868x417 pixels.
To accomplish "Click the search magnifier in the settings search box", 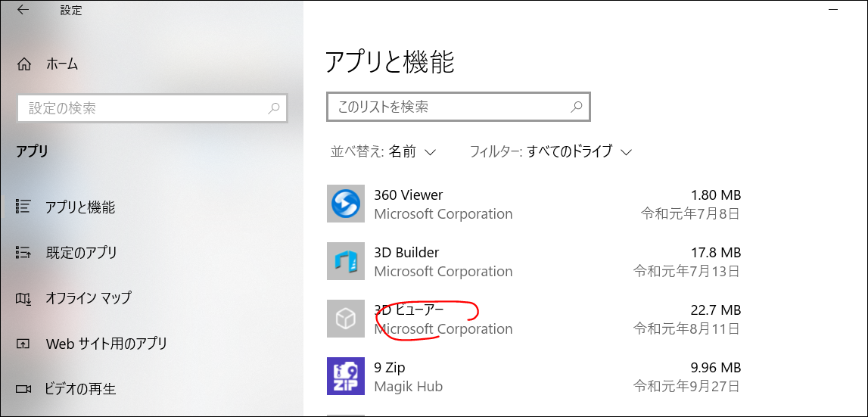I will [x=273, y=108].
